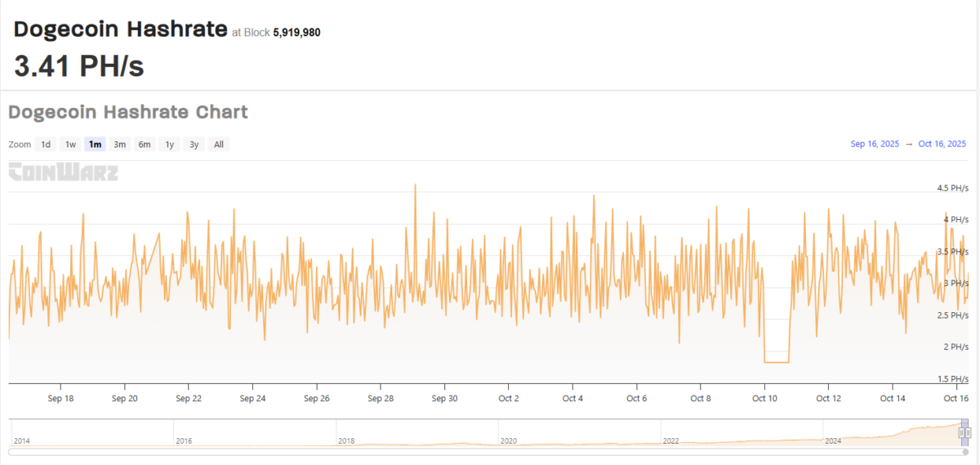Click the Sep 28 axis label
The width and height of the screenshot is (980, 465).
coord(381,399)
